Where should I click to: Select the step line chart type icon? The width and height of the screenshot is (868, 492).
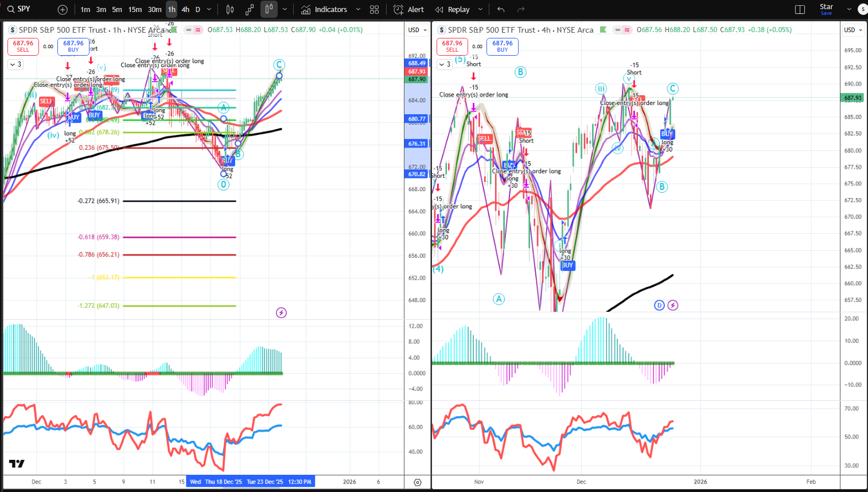pyautogui.click(x=250, y=10)
